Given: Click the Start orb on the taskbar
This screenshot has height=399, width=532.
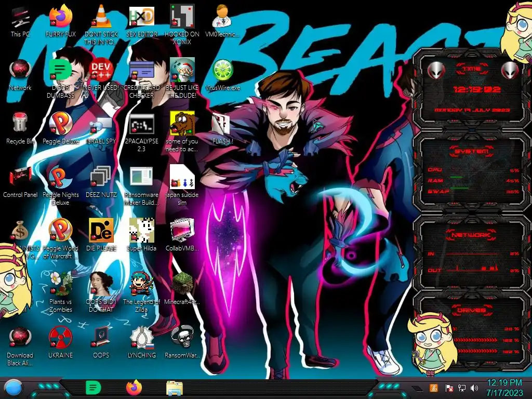Looking at the screenshot, I should 14,388.
